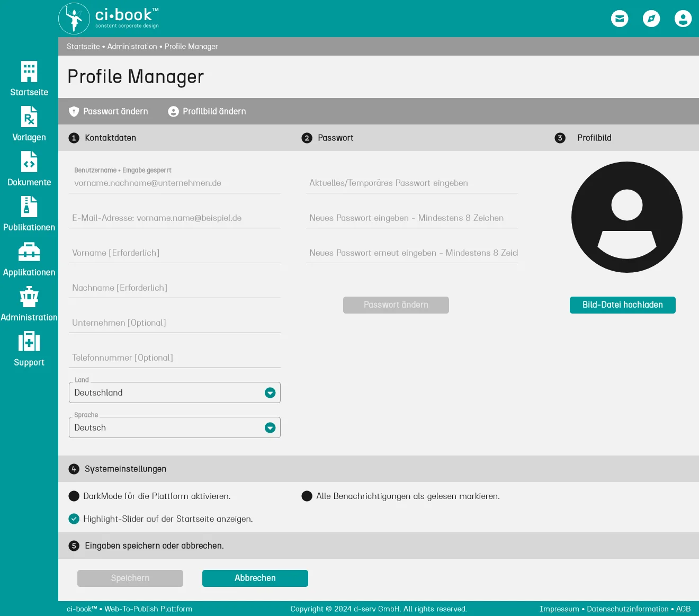Image resolution: width=699 pixels, height=616 pixels.
Task: Open the user account icon in header
Action: pyautogui.click(x=683, y=19)
